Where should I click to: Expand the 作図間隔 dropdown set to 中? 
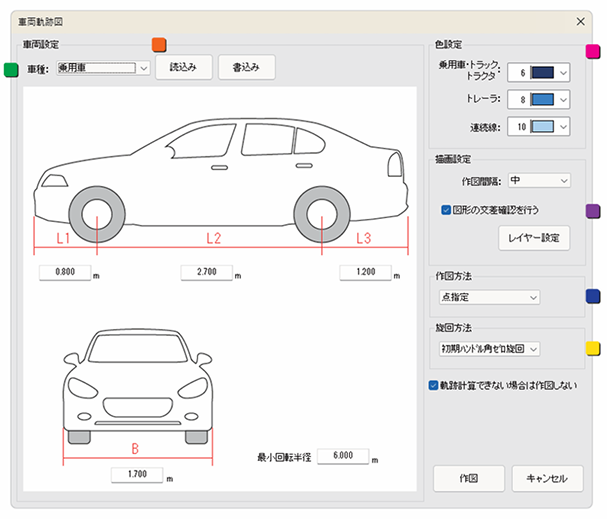539,180
